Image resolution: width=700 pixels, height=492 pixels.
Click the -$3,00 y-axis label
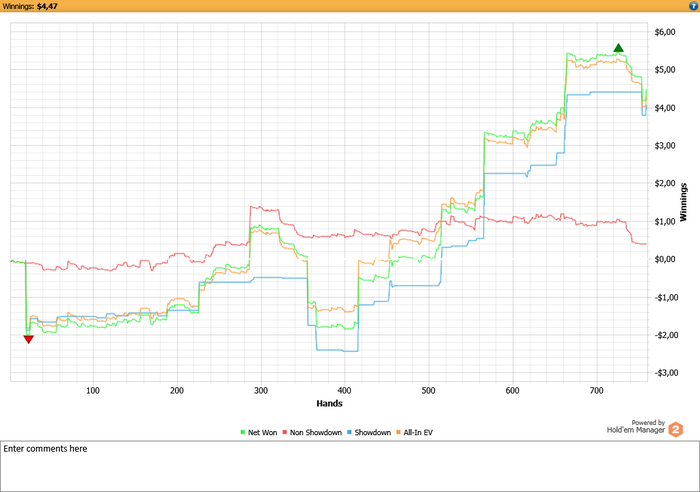[x=665, y=373]
